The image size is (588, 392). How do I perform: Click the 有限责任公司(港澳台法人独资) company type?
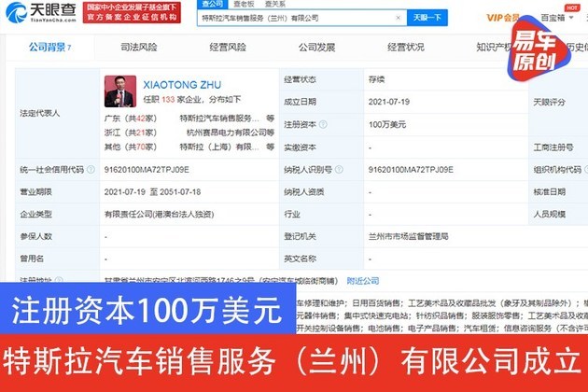point(159,214)
